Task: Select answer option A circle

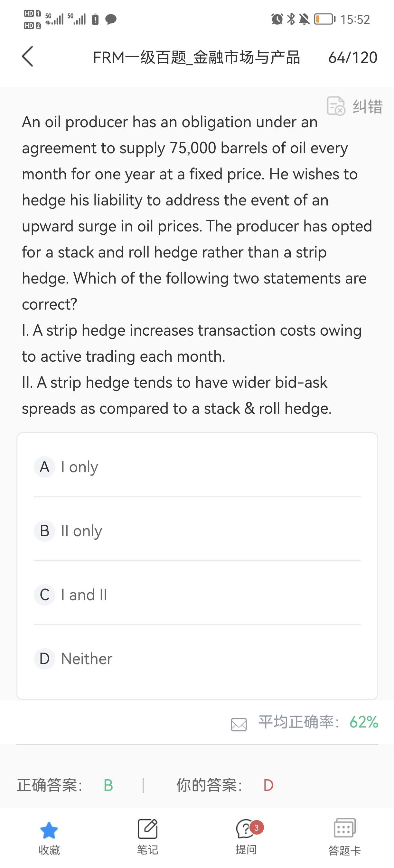Action: (x=44, y=467)
